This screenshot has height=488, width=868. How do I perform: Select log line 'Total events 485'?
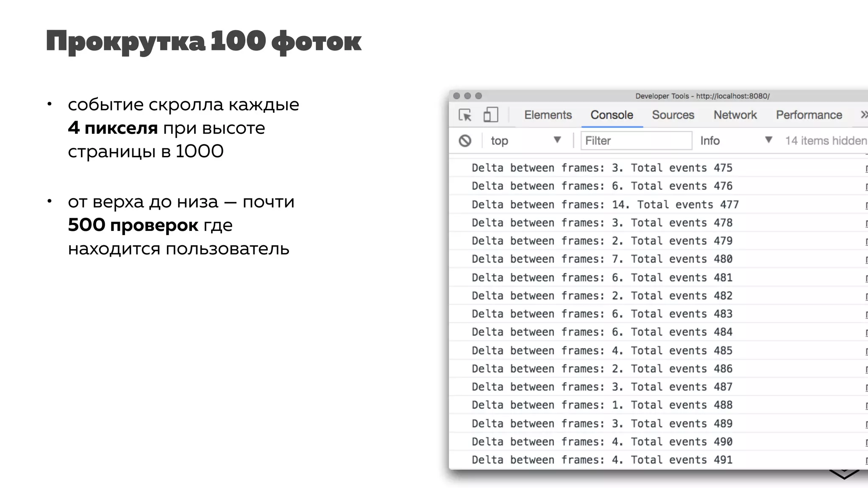click(658, 351)
